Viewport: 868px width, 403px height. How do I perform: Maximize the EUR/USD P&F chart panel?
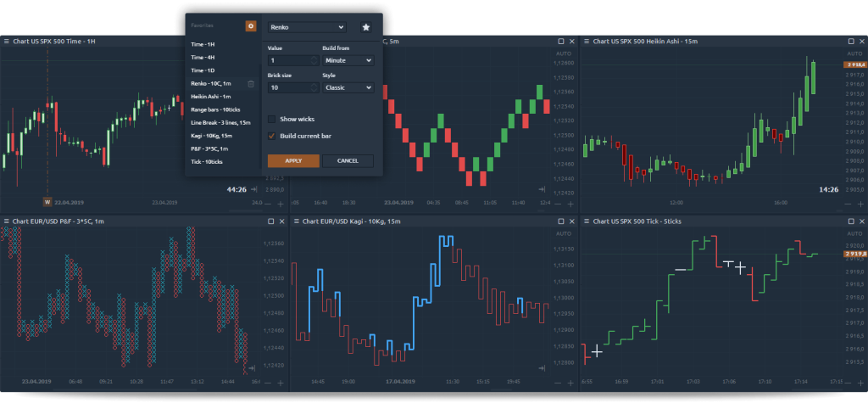[x=271, y=221]
